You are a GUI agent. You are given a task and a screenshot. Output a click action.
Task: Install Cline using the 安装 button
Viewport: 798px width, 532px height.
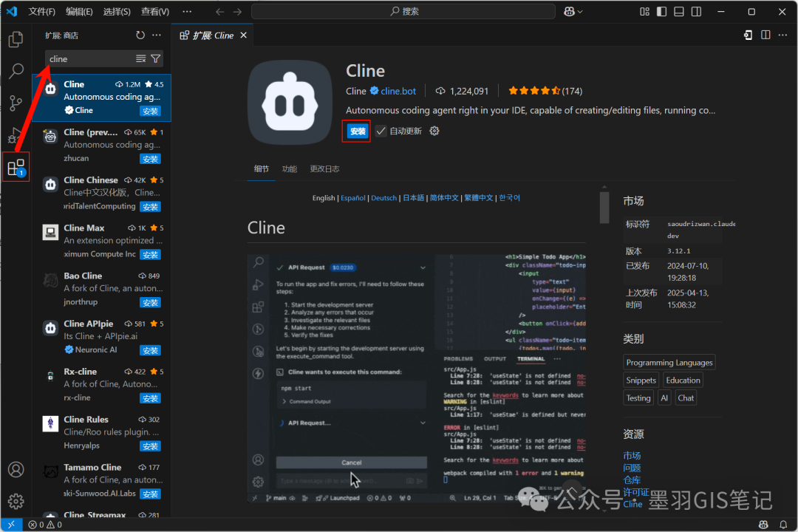[356, 130]
